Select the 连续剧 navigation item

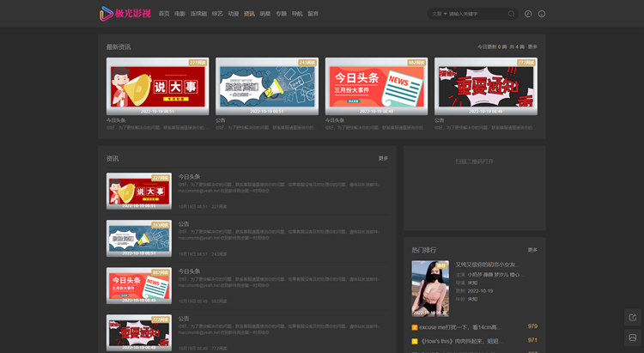pyautogui.click(x=198, y=14)
